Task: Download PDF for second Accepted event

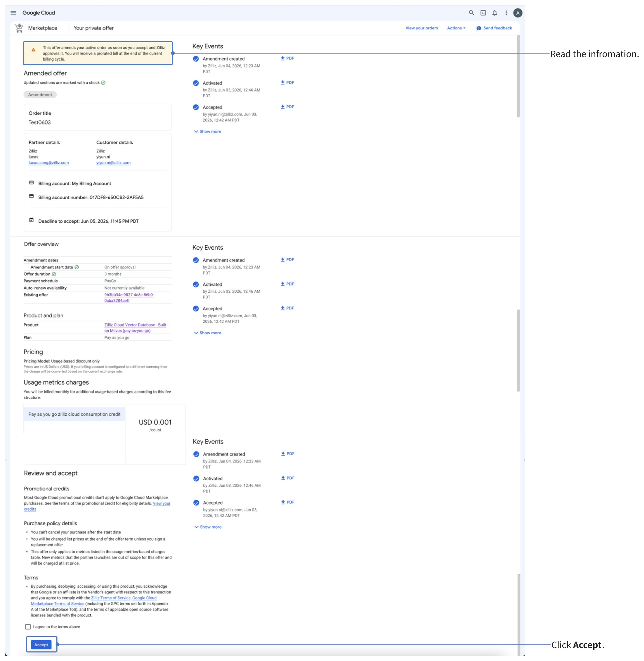Action: [287, 308]
